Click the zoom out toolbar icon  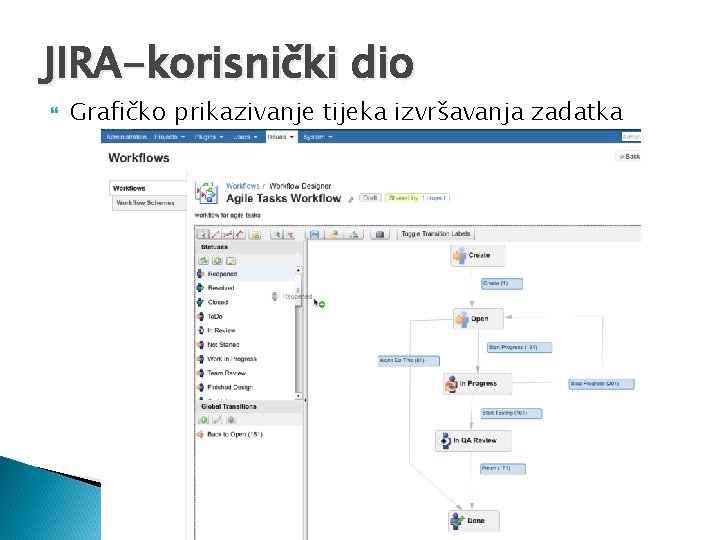pyautogui.click(x=289, y=234)
